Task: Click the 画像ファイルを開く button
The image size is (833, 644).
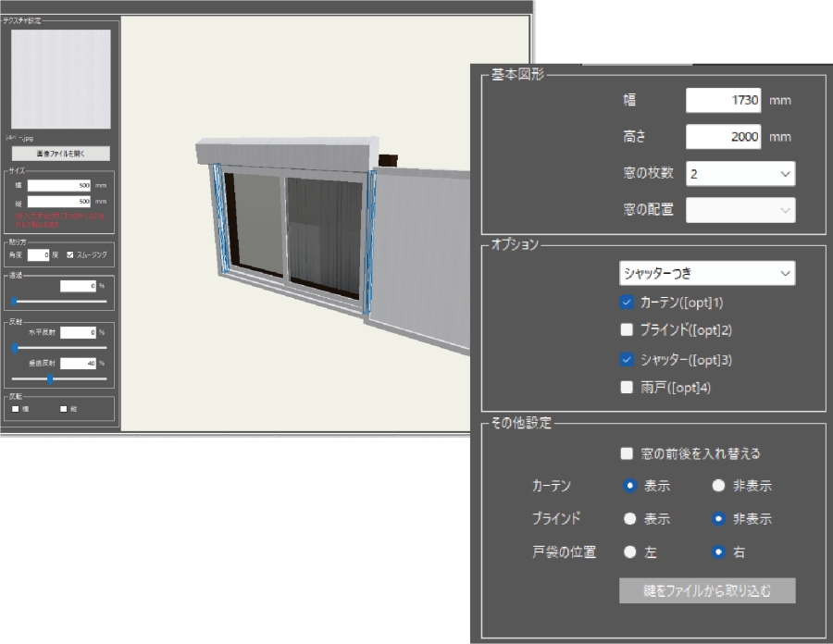Action: pyautogui.click(x=60, y=154)
